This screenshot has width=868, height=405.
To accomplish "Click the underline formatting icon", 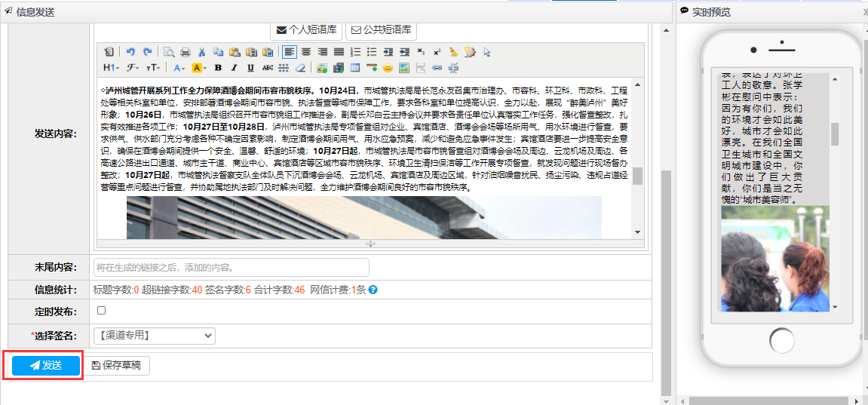I will coord(250,68).
